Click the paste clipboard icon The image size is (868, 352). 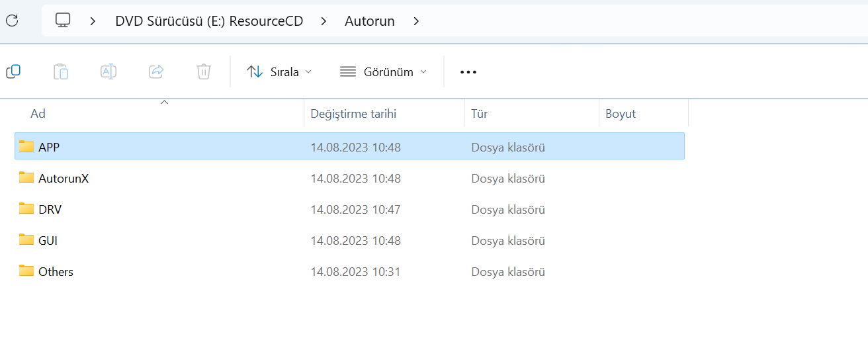[x=61, y=71]
